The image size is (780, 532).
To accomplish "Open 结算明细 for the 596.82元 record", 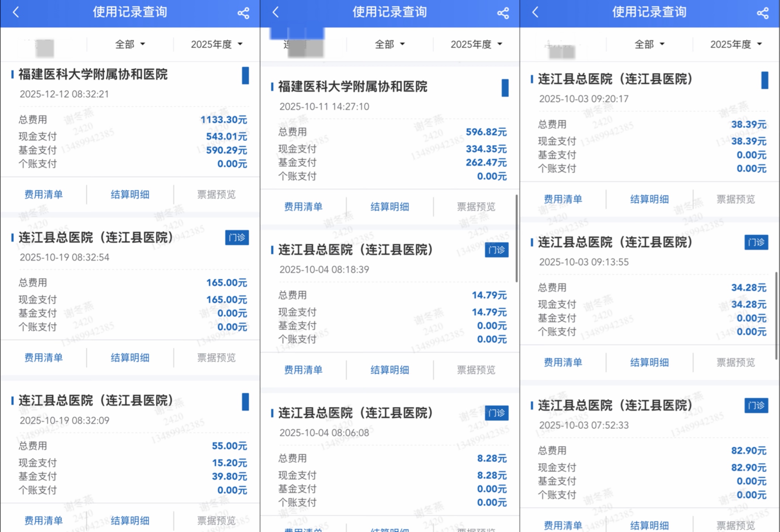I will [x=389, y=207].
